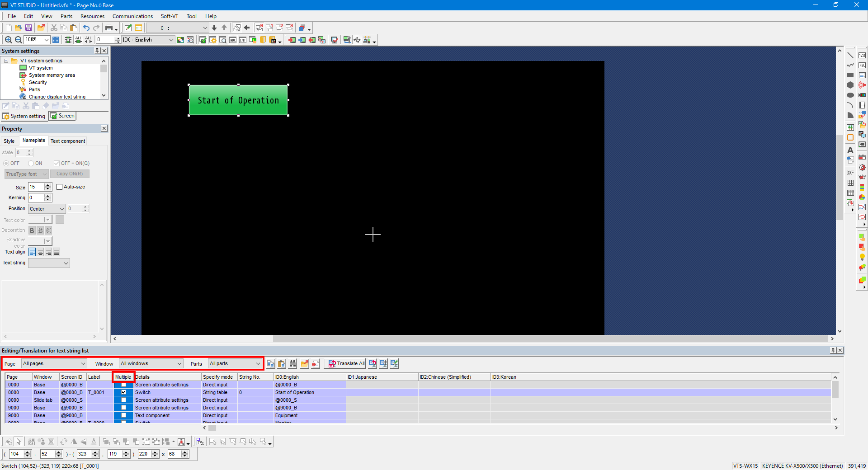Open the Communications menu
The height and width of the screenshot is (470, 868).
132,16
